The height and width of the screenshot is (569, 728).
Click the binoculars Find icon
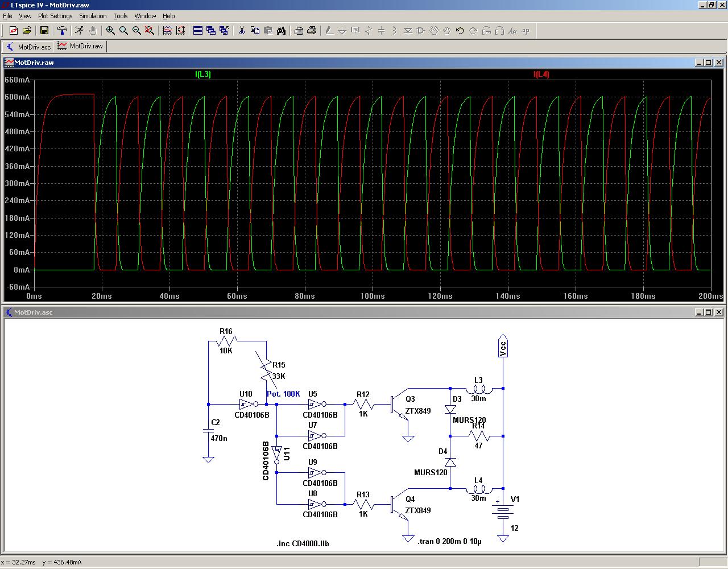coord(281,31)
